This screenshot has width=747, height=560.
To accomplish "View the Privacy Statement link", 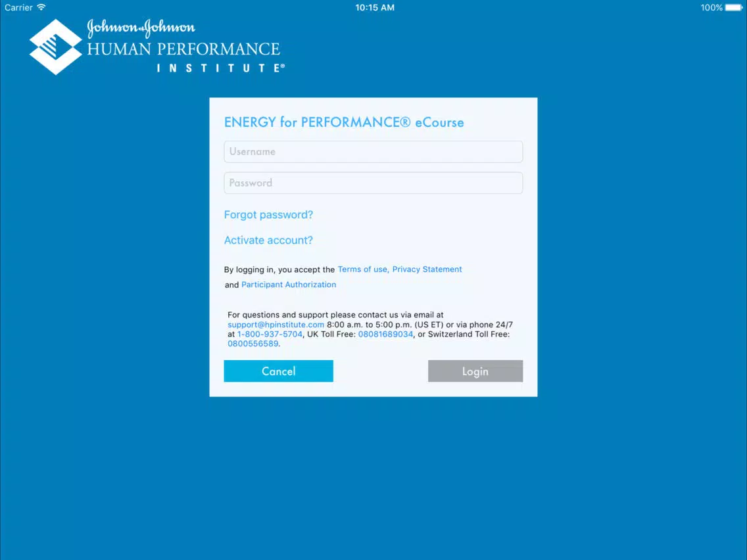I will [x=427, y=269].
